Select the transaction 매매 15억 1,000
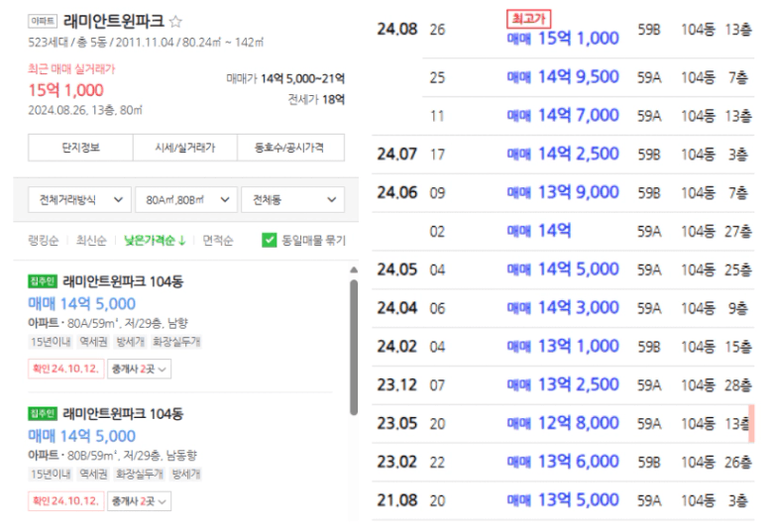The width and height of the screenshot is (774, 532). coord(563,39)
